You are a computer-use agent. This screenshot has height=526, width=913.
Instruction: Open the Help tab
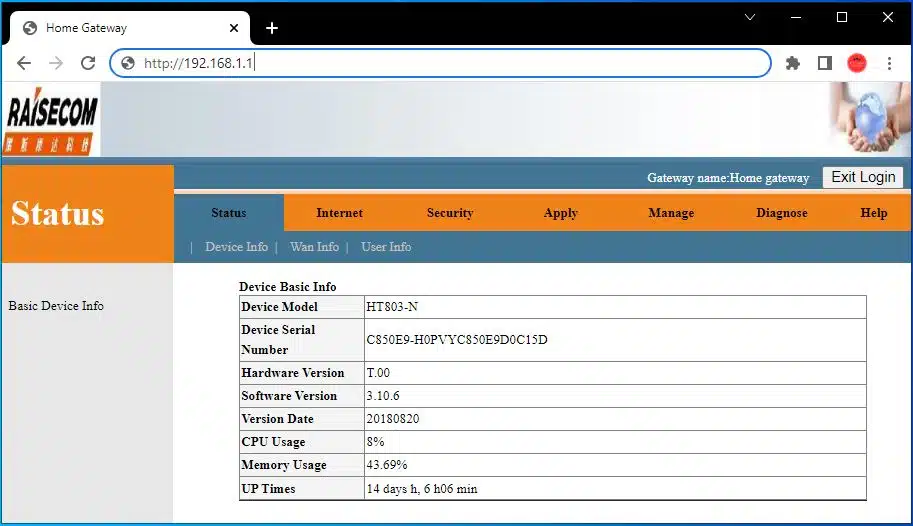coord(874,213)
